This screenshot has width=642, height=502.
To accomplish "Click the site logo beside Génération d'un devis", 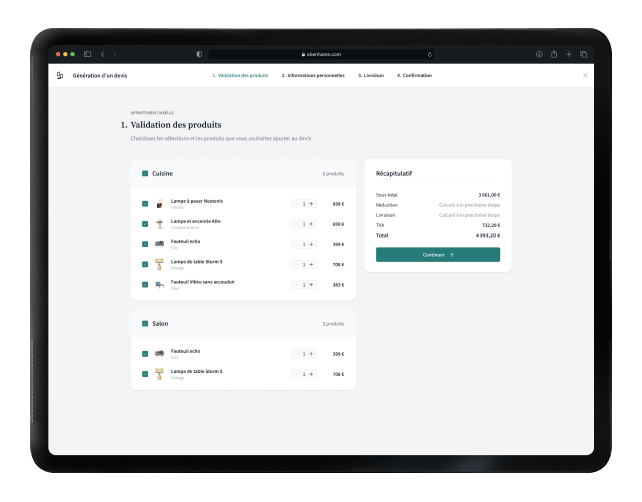I will click(59, 75).
